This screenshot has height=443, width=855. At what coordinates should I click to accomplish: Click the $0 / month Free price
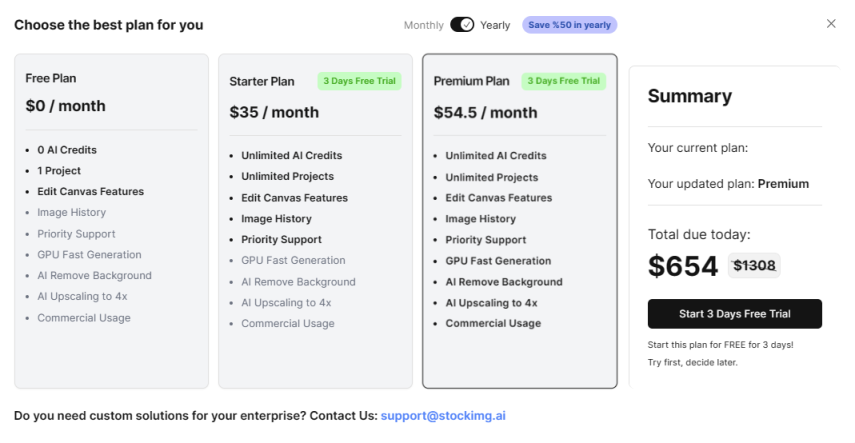[x=65, y=106]
